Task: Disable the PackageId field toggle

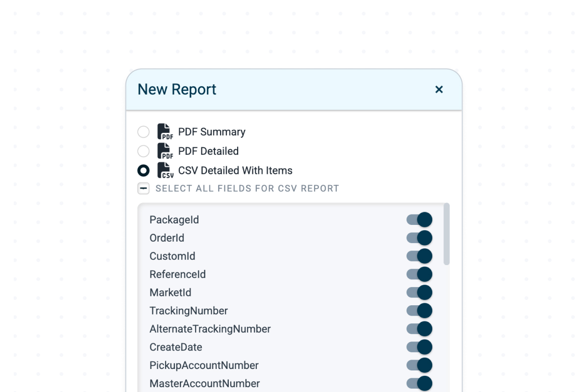Action: click(419, 220)
